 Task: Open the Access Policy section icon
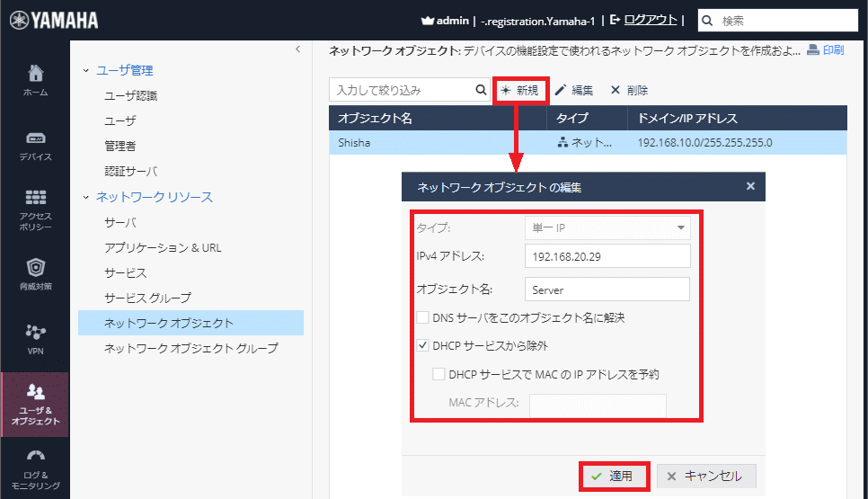pyautogui.click(x=35, y=198)
